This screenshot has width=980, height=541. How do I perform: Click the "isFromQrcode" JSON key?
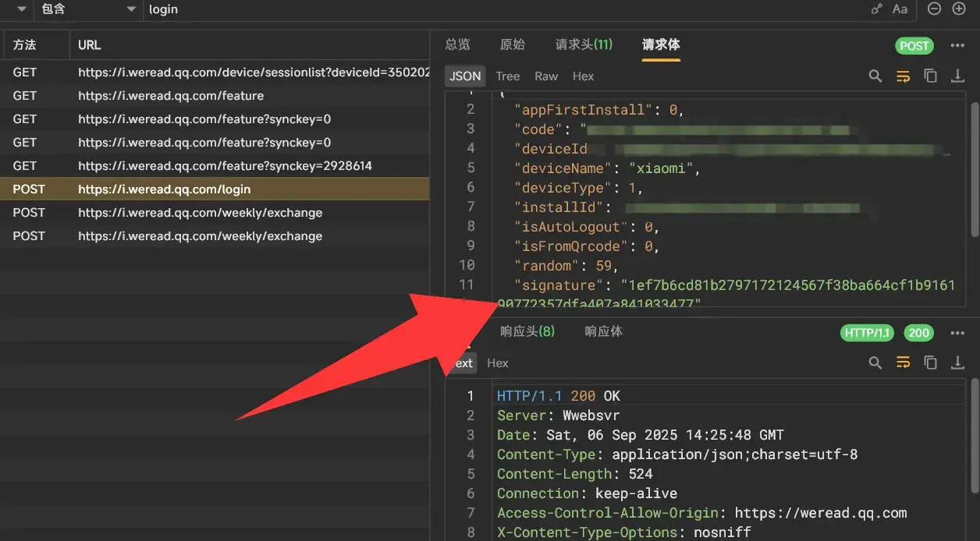(571, 246)
